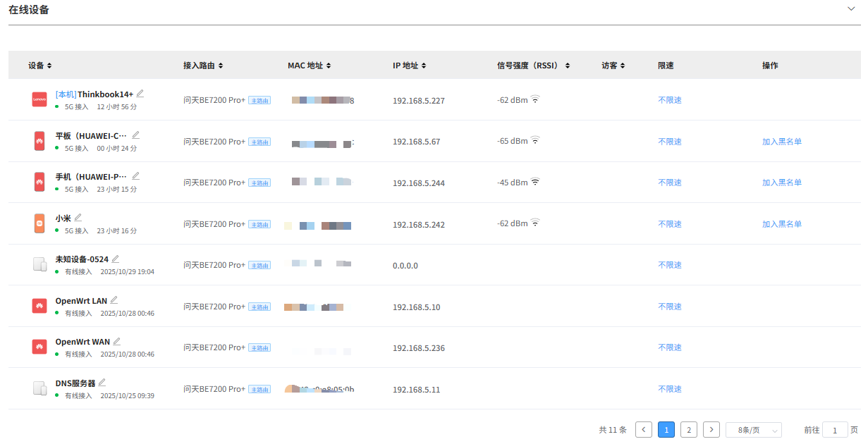
Task: Click the unknown device icon for 未知设备-0524
Action: [x=39, y=264]
